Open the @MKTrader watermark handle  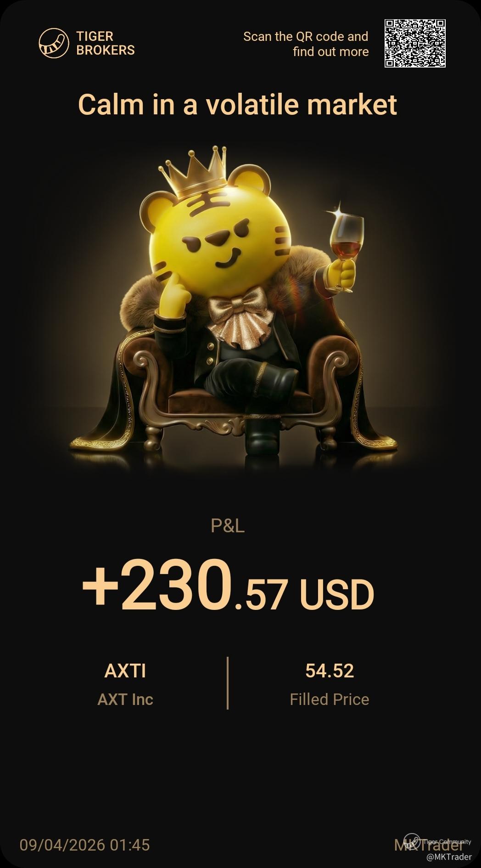tap(449, 857)
